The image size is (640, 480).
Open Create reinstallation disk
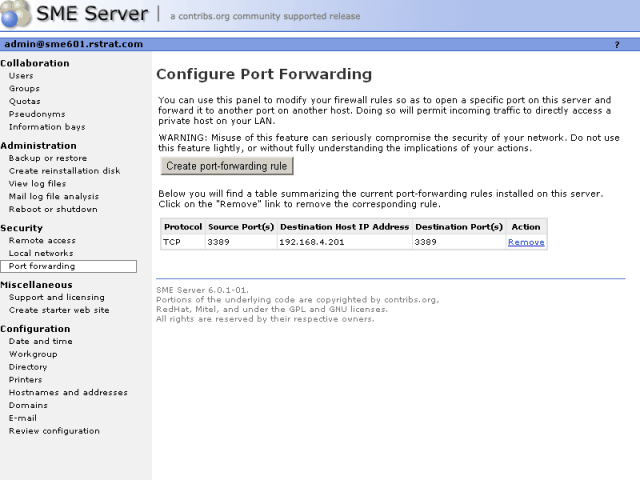[64, 171]
